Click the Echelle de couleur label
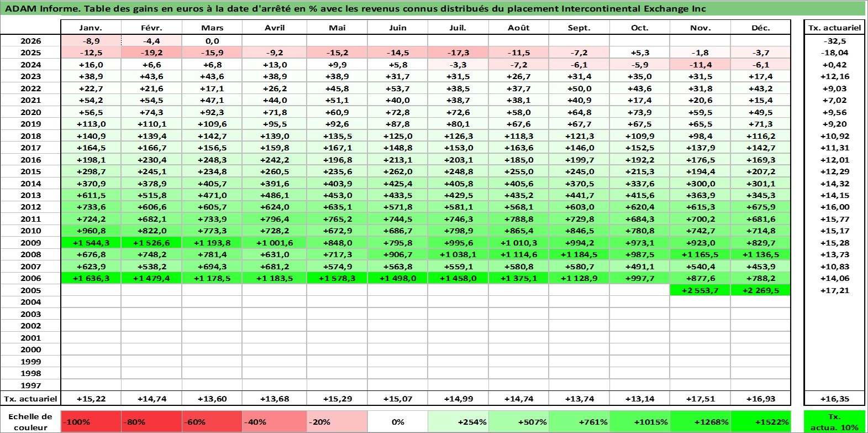 [x=30, y=422]
